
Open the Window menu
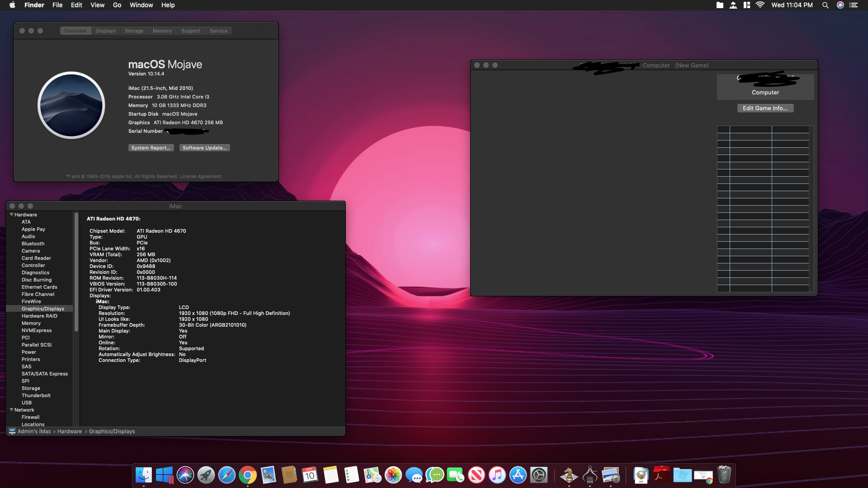pyautogui.click(x=141, y=5)
